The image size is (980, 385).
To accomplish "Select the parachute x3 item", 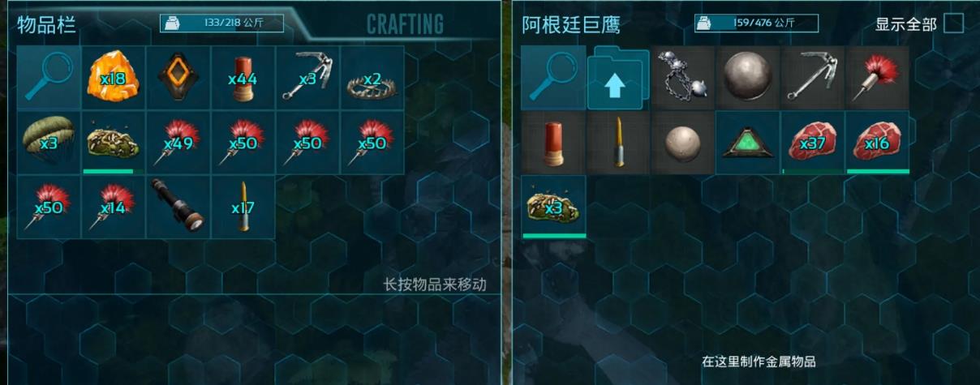I will (49, 143).
